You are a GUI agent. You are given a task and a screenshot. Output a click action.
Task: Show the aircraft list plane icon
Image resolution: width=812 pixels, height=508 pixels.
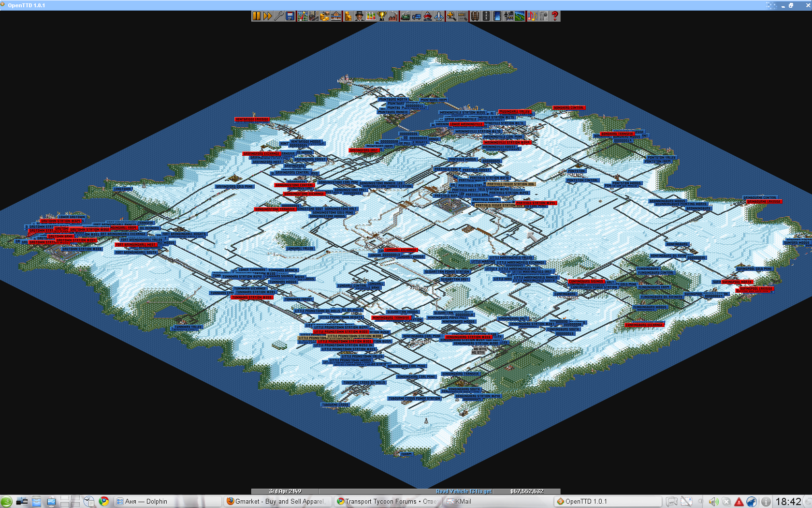(x=438, y=16)
